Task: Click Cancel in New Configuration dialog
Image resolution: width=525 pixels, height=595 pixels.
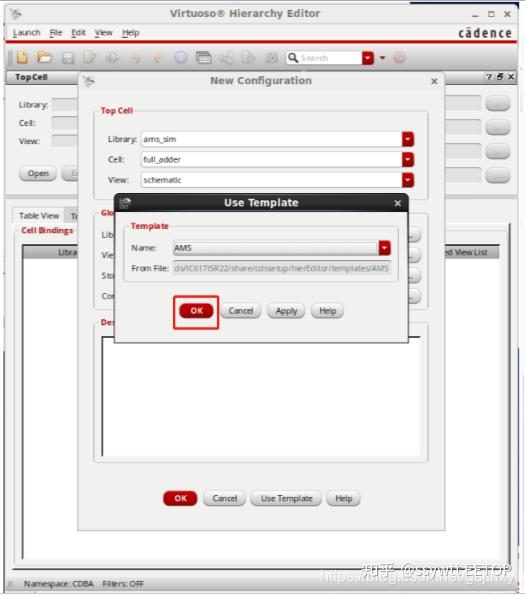Action: coord(225,499)
